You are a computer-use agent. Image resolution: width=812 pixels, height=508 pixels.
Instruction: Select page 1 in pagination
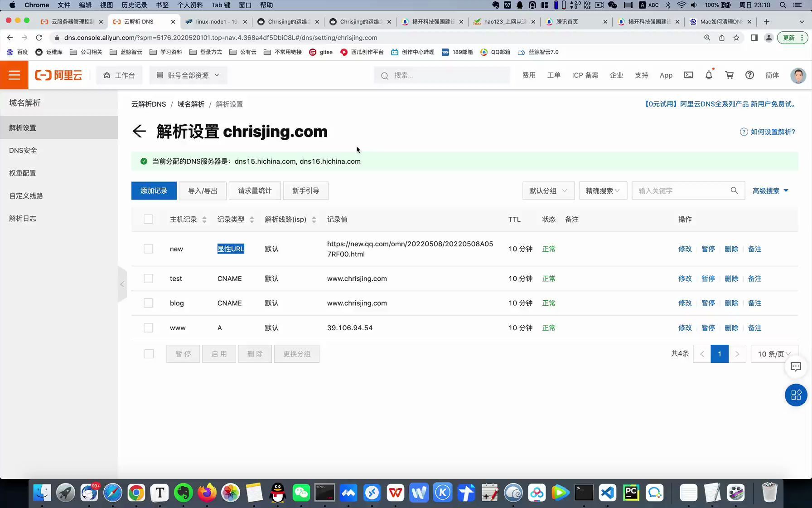tap(719, 354)
